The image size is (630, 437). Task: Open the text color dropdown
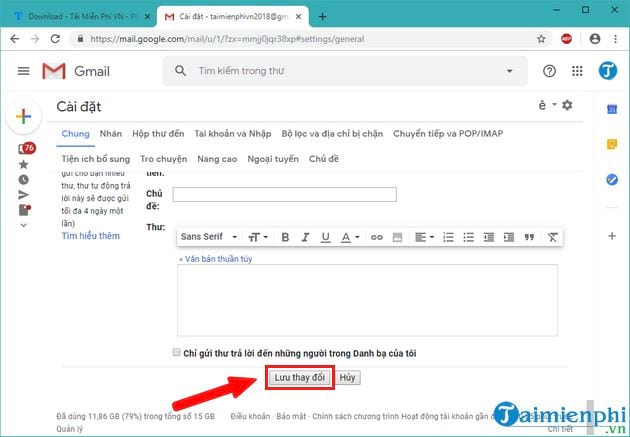(350, 237)
